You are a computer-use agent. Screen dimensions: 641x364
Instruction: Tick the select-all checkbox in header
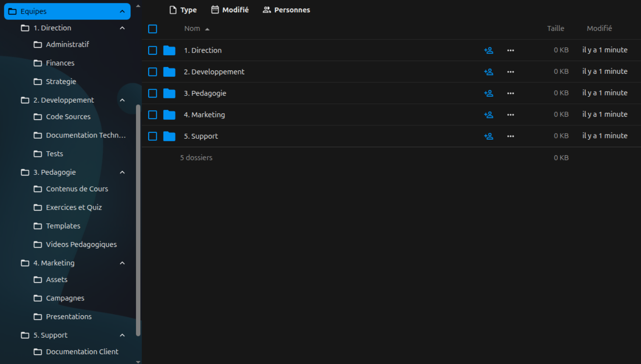pos(152,29)
